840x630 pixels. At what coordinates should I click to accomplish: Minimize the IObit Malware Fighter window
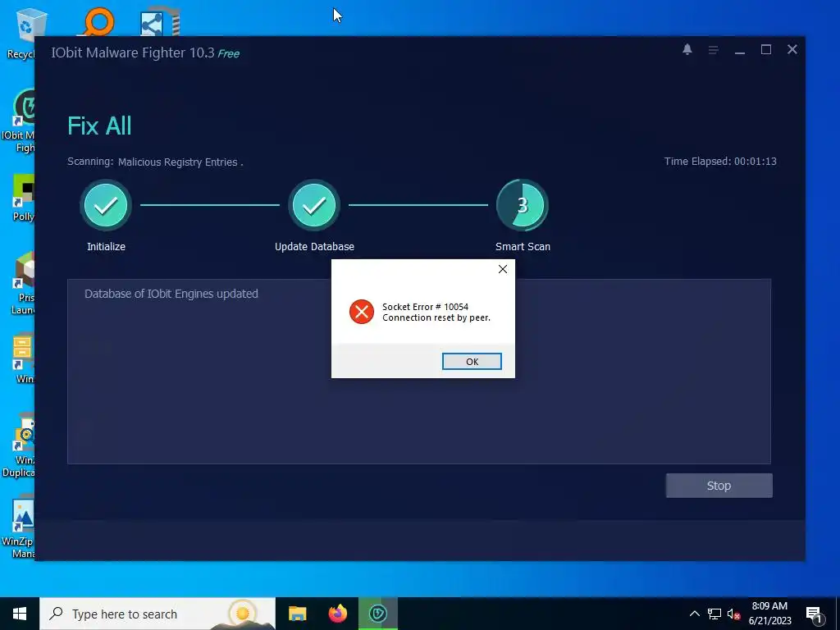740,50
